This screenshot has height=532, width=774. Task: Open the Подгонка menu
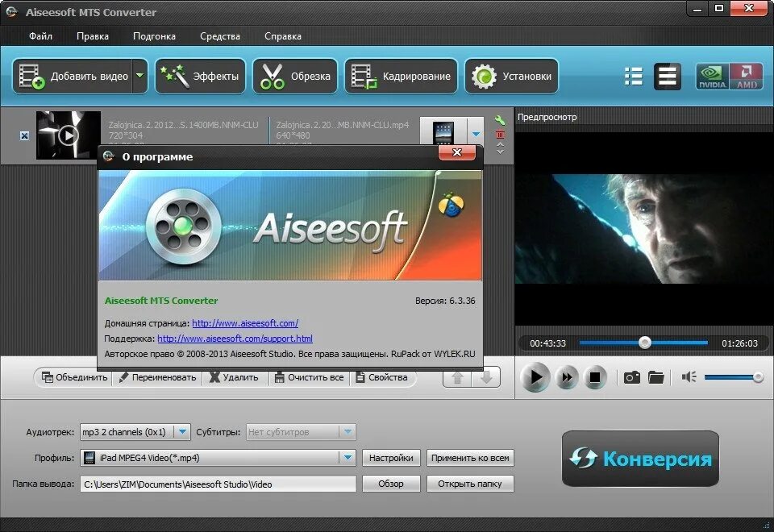coord(154,36)
